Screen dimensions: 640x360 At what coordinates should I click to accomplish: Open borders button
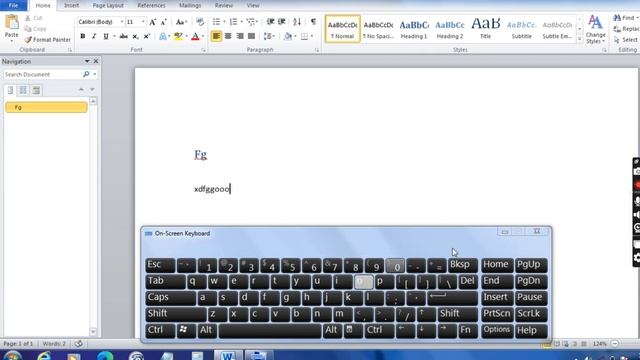coord(304,36)
